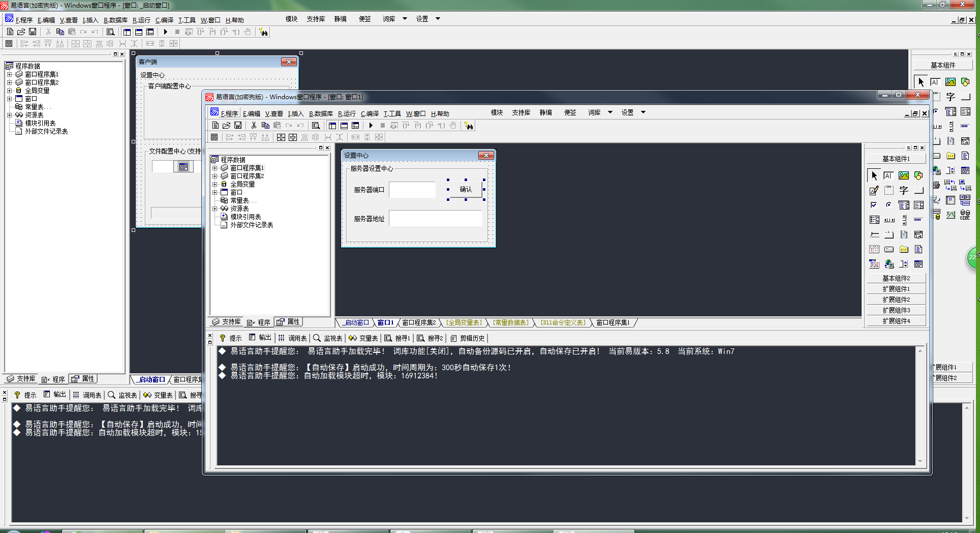Select the checkbox component in the 基本组件1 palette
Viewport: 980px width, 533px height.
[x=874, y=205]
